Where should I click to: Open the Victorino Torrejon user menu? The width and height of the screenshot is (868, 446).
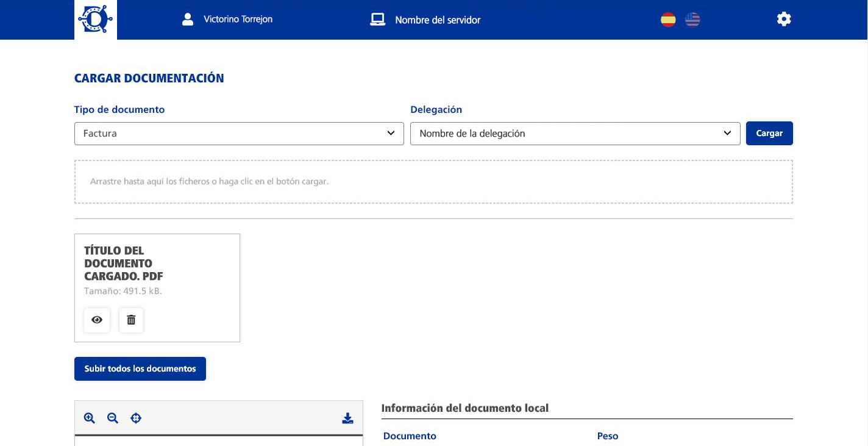click(238, 20)
